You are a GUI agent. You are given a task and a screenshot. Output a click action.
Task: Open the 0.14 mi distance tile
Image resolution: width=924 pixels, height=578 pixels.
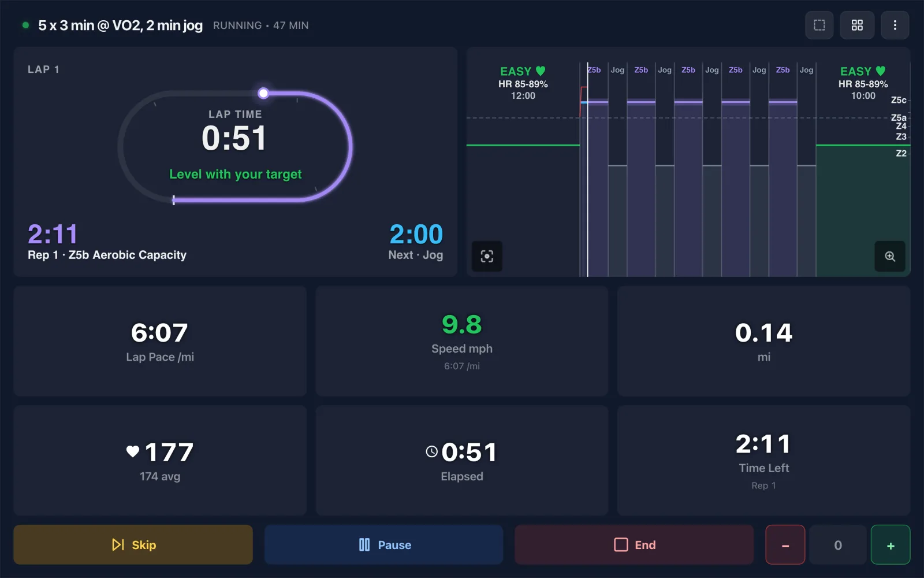tap(763, 341)
